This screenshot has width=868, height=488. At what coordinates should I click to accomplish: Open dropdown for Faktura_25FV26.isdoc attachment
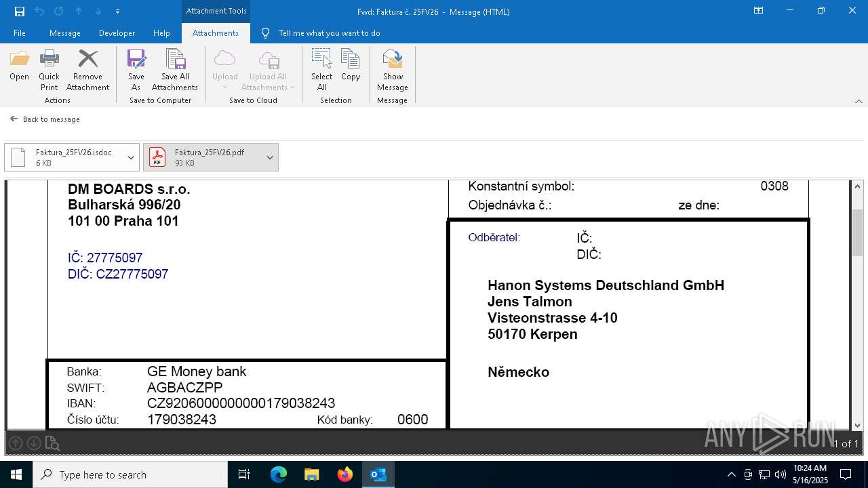[x=131, y=157]
